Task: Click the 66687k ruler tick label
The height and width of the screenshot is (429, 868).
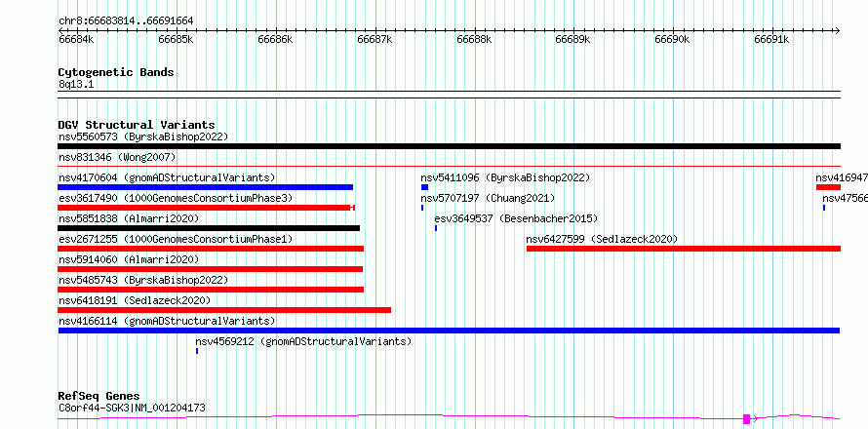Action: coord(375,39)
